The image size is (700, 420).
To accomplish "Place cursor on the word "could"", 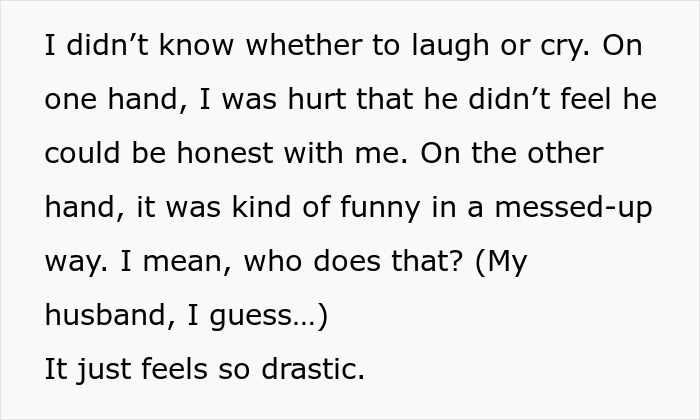I will [82, 153].
